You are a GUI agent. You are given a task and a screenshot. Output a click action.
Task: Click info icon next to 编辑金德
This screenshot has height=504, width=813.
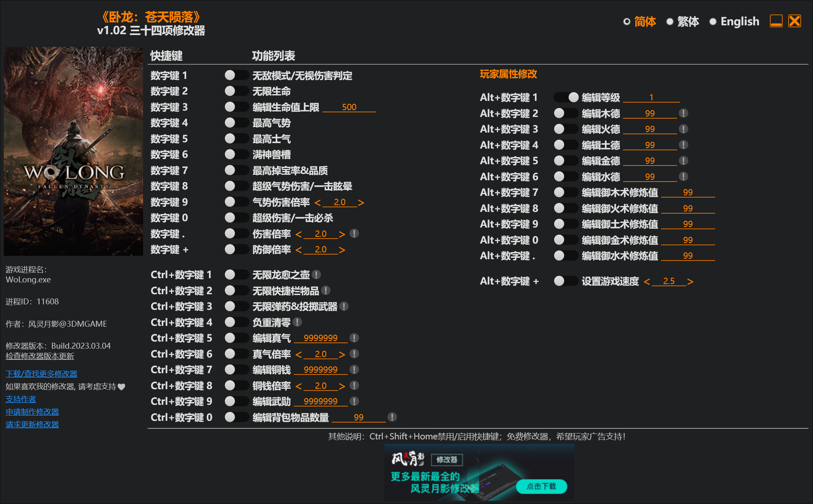pyautogui.click(x=683, y=161)
